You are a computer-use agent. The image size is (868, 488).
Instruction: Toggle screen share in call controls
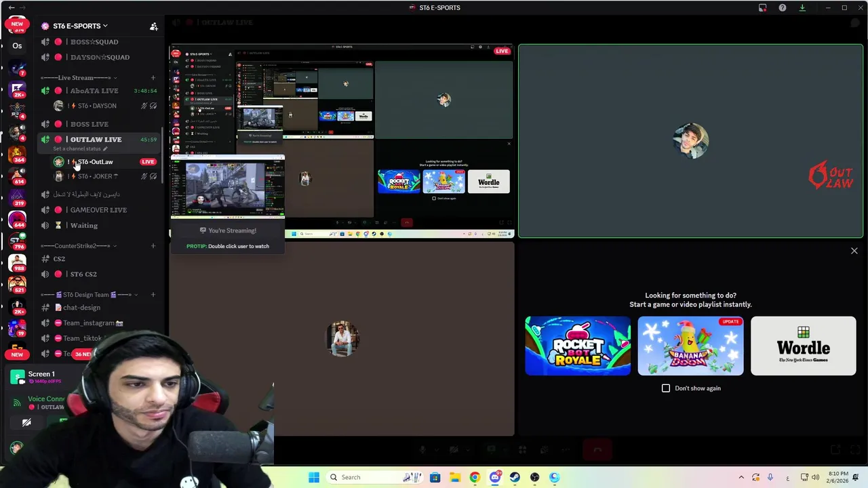coord(491,449)
